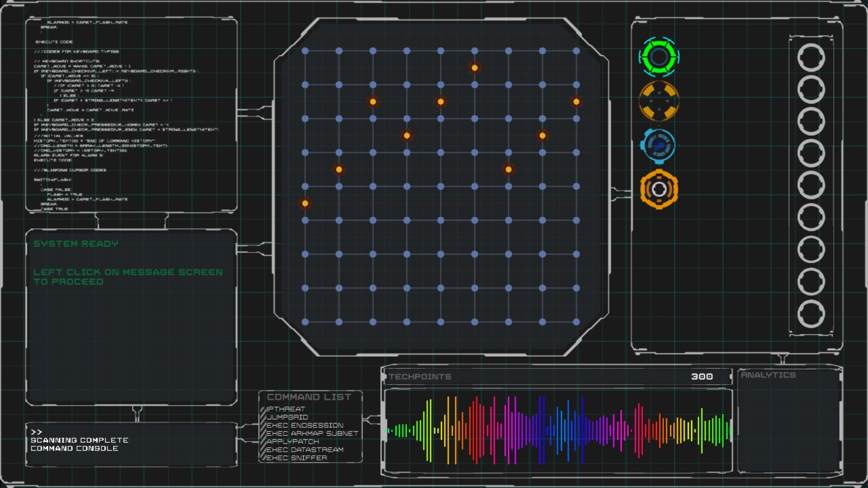868x488 pixels.
Task: Run EXEC SNIFFER from the command list
Action: pyautogui.click(x=297, y=458)
